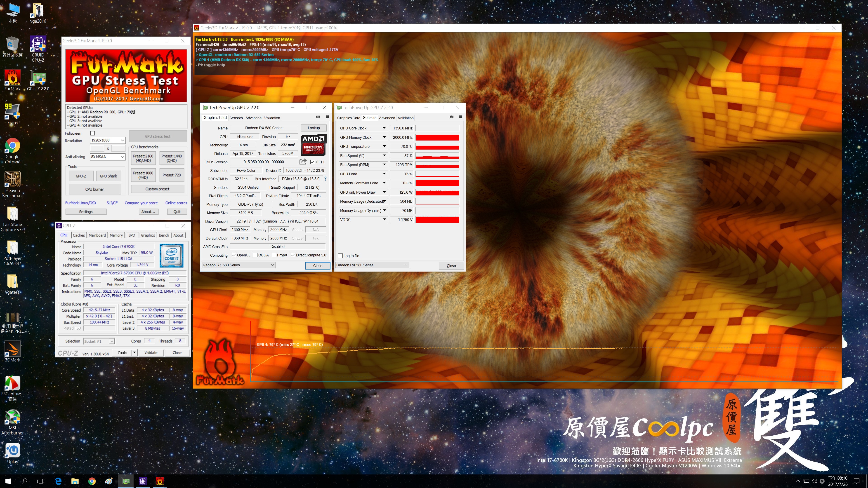Click FurMark Settings button
Screen dimensions: 868x488
coord(86,212)
